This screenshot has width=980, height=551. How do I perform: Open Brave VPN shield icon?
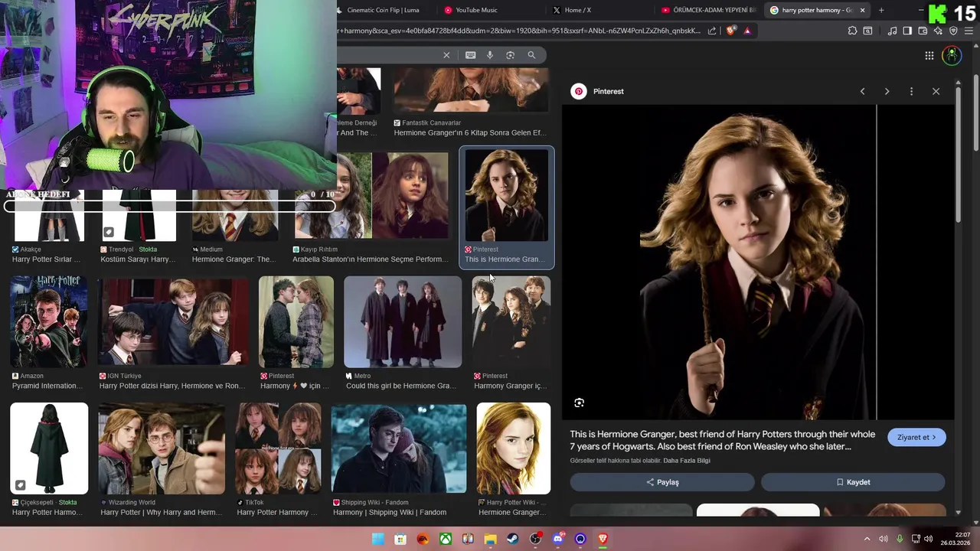coord(953,31)
